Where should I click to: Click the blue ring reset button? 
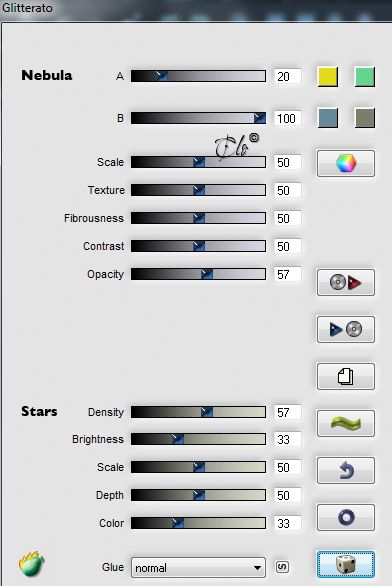coord(346,518)
